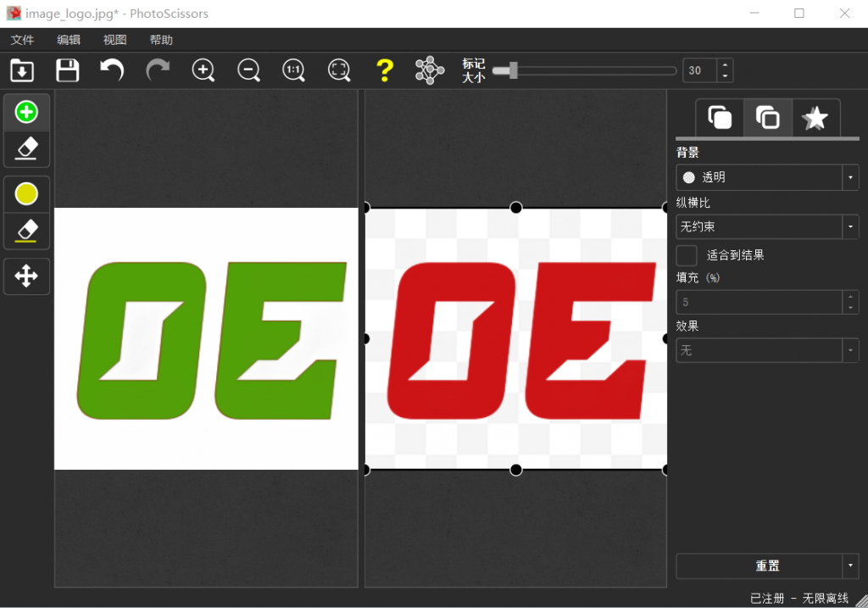The height and width of the screenshot is (608, 868).
Task: Select the yellow circle marker tool
Action: (x=26, y=194)
